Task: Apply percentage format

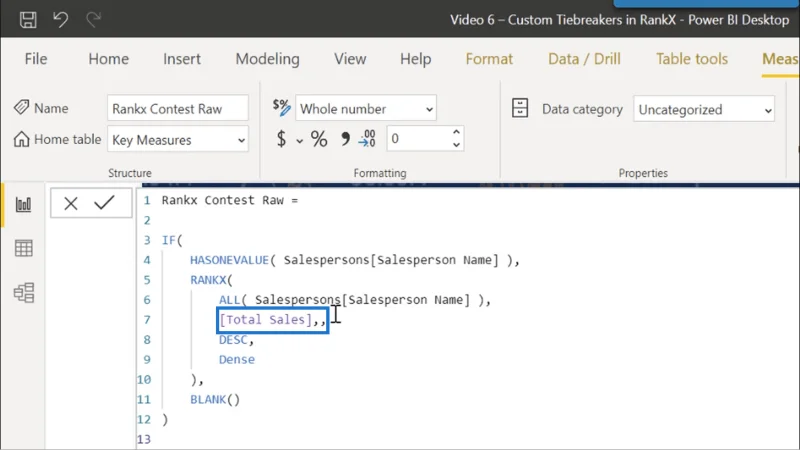Action: [319, 139]
